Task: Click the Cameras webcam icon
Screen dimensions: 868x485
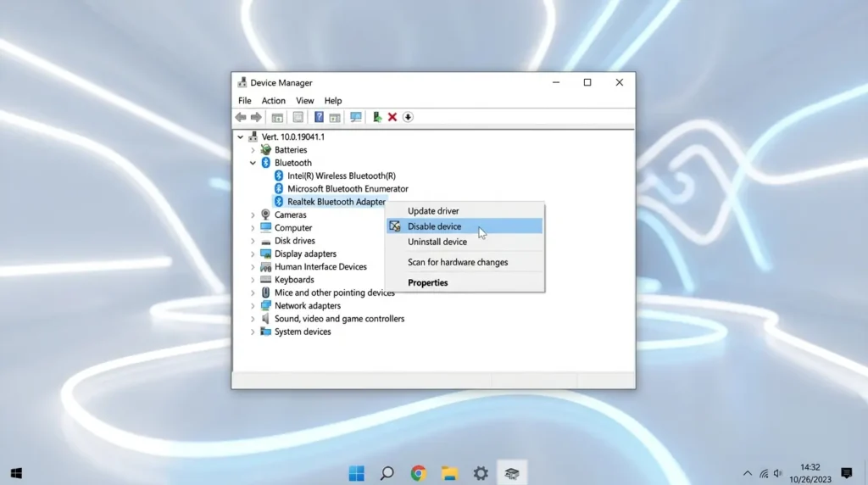Action: point(265,215)
